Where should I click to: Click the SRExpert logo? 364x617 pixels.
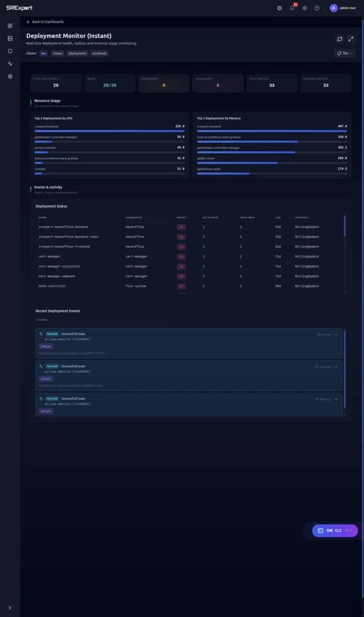tap(20, 8)
